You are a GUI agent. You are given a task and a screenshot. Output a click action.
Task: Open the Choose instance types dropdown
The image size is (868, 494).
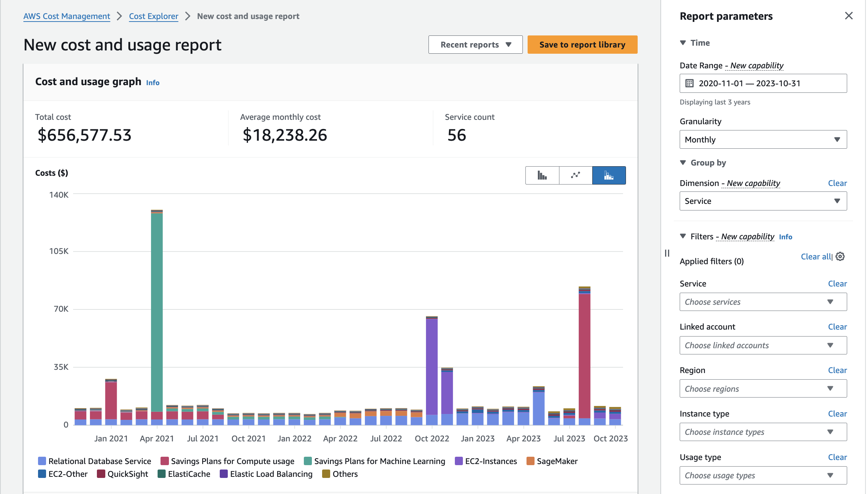point(763,432)
